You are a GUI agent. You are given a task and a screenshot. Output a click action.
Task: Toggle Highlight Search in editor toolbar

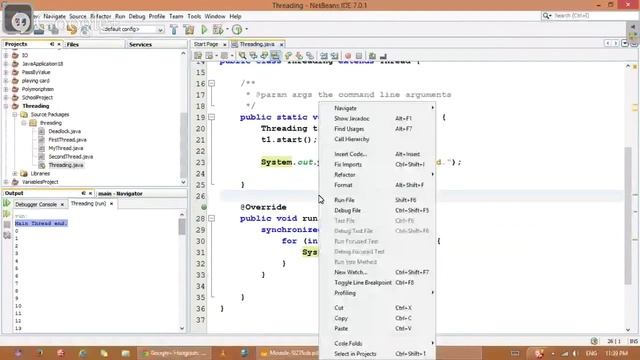click(276, 56)
